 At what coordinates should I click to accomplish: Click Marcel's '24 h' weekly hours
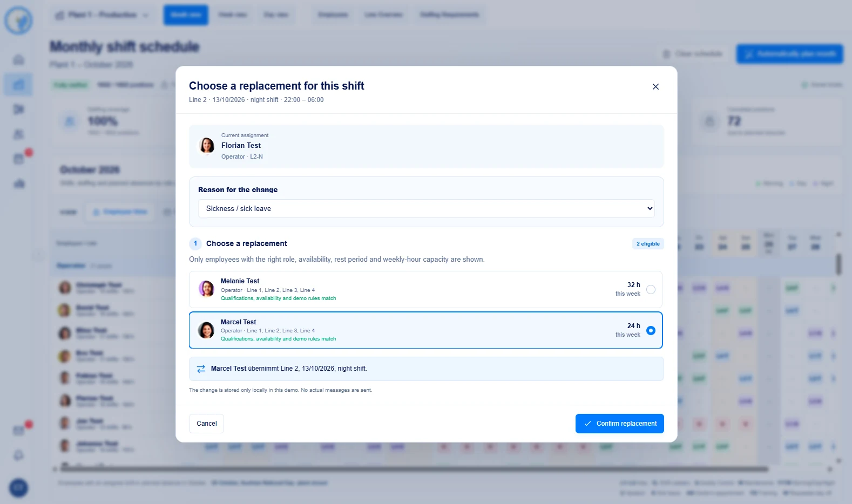pyautogui.click(x=633, y=326)
